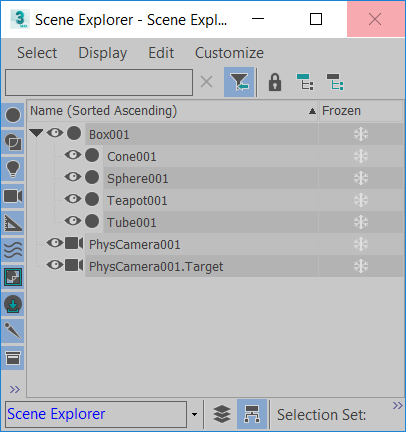406x432 pixels.
Task: Hide Sphere001 using its eye icon
Action: tap(73, 177)
